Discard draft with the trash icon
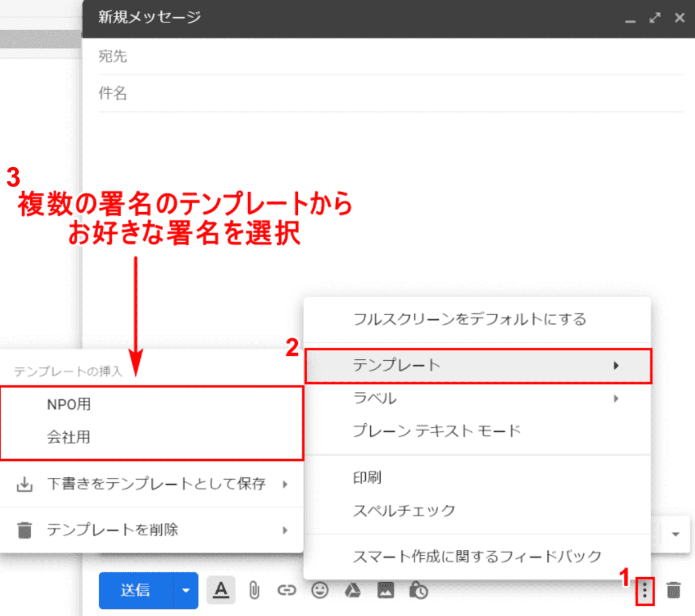This screenshot has width=695, height=616. 674,590
